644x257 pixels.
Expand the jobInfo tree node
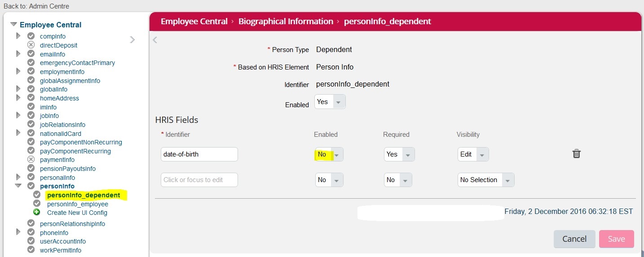[x=18, y=115]
